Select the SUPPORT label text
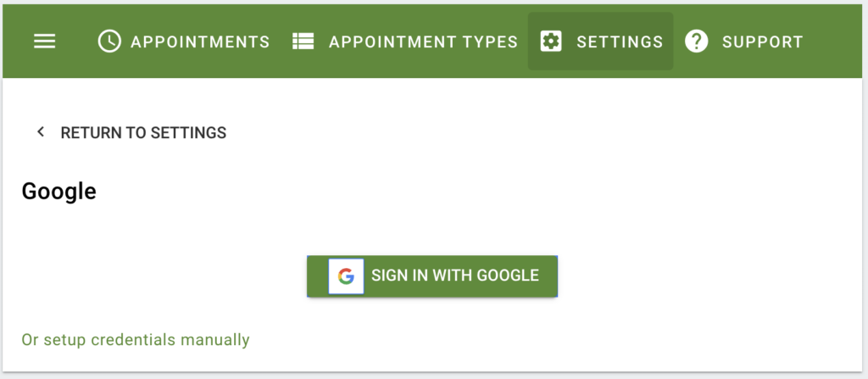 pos(762,42)
